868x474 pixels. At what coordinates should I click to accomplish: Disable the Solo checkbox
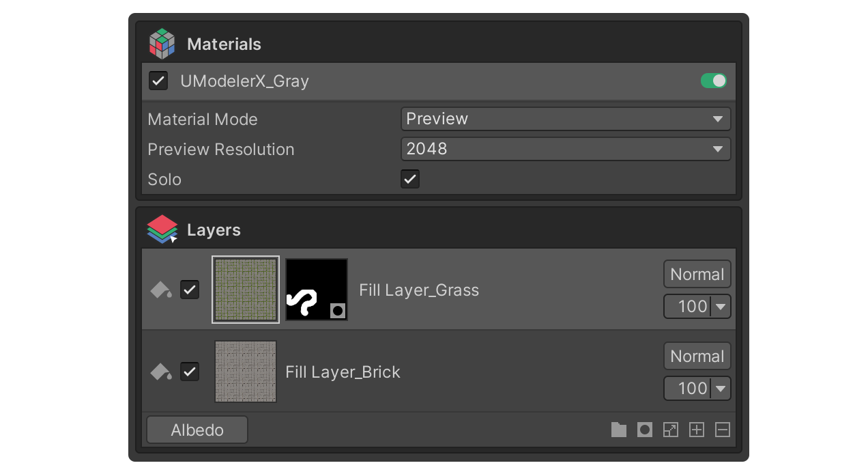[409, 179]
